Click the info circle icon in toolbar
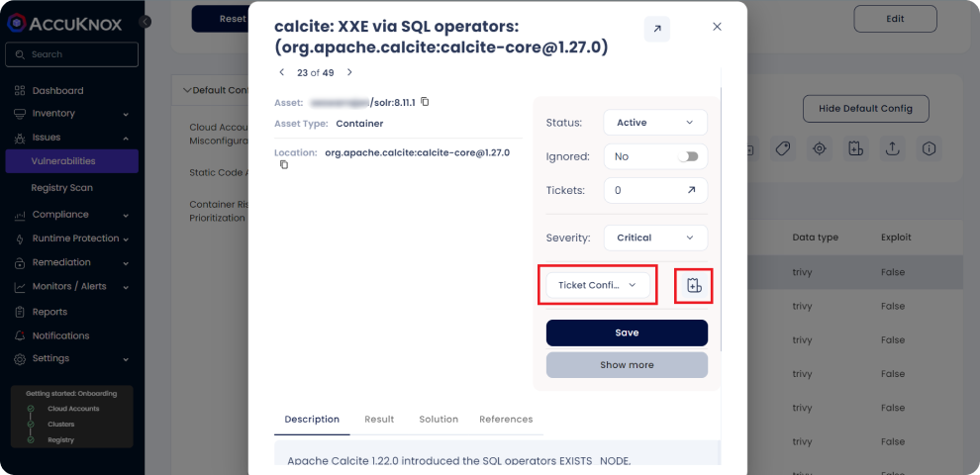This screenshot has height=475, width=980. [929, 148]
